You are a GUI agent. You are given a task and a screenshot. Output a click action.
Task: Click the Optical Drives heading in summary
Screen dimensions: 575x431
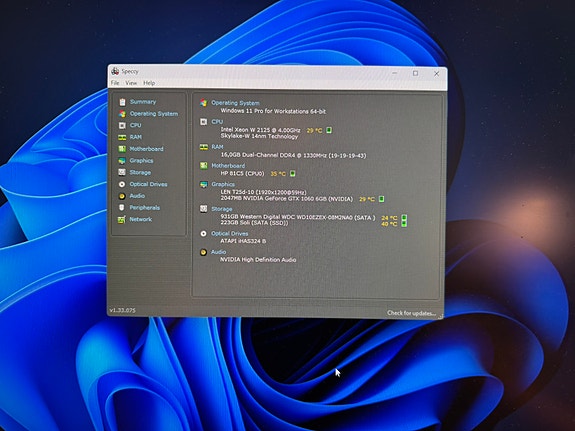230,234
